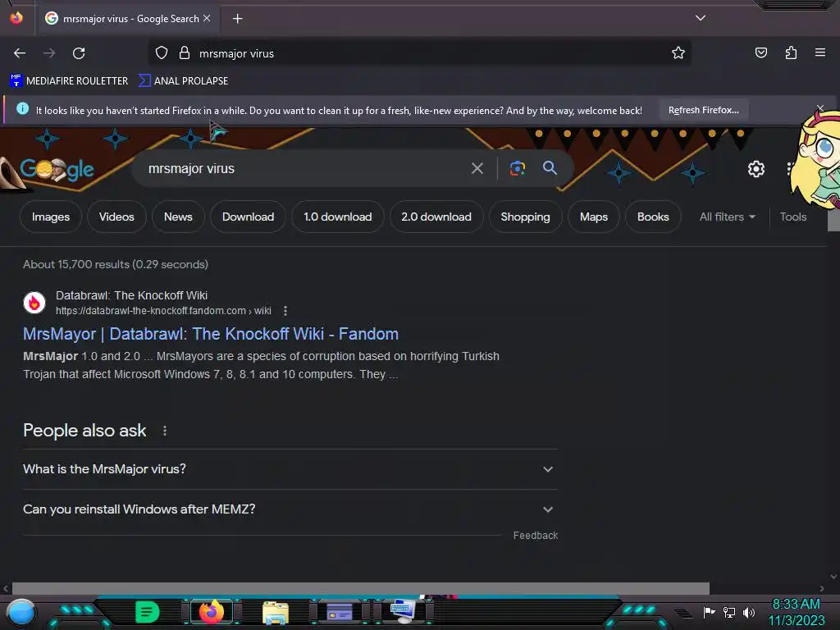Clear the search box with the X icon
Viewport: 840px width, 630px height.
coord(477,169)
